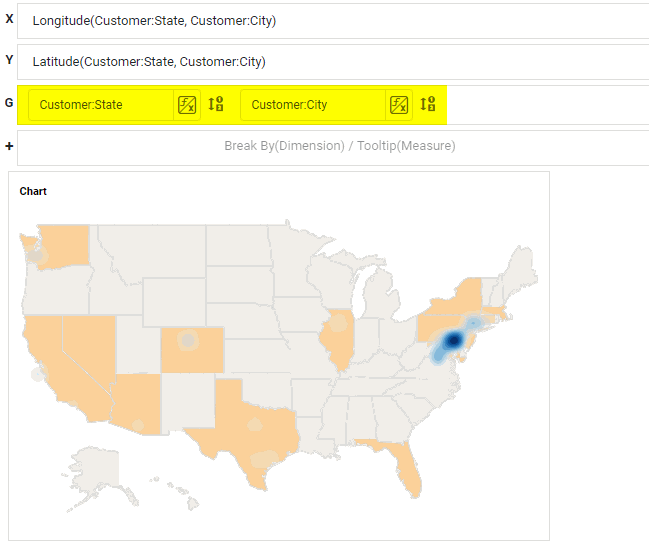The width and height of the screenshot is (649, 547).
Task: Click the Break By / Tooltip drop area
Action: pyautogui.click(x=339, y=146)
